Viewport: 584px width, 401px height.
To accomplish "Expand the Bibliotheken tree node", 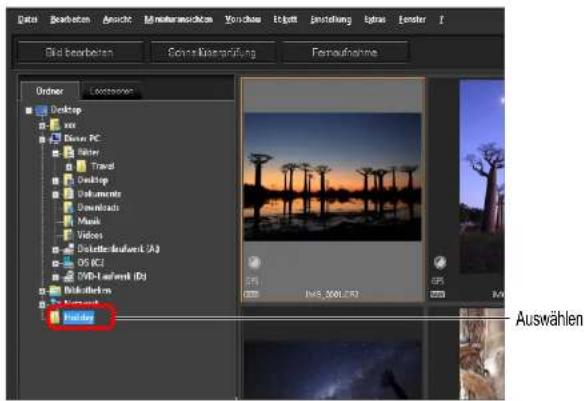I will (42, 291).
